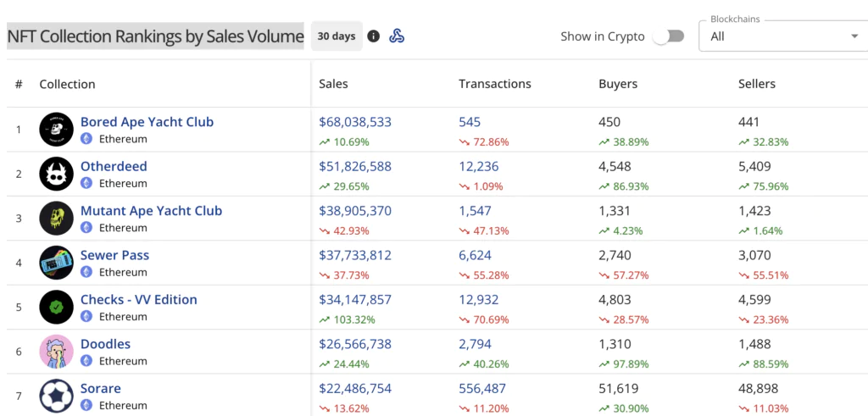Click the $37,733,812 sales value
This screenshot has height=416, width=868.
(355, 255)
